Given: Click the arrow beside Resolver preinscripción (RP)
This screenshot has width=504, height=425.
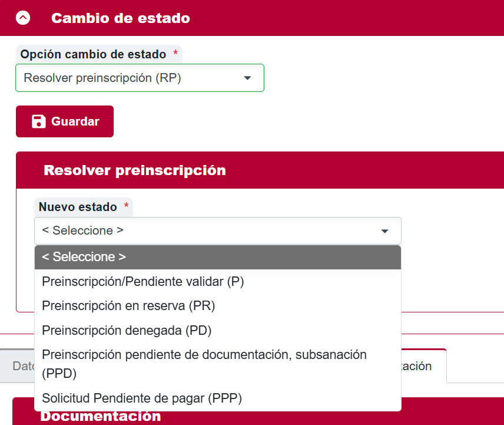Looking at the screenshot, I should 247,78.
